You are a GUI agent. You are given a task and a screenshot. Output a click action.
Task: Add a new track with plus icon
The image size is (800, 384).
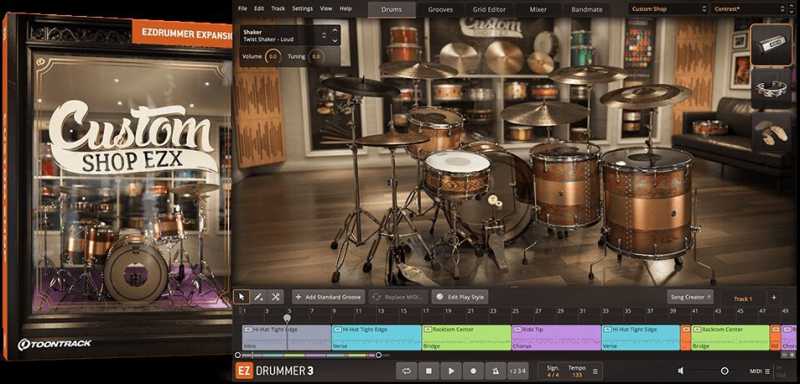(x=773, y=297)
